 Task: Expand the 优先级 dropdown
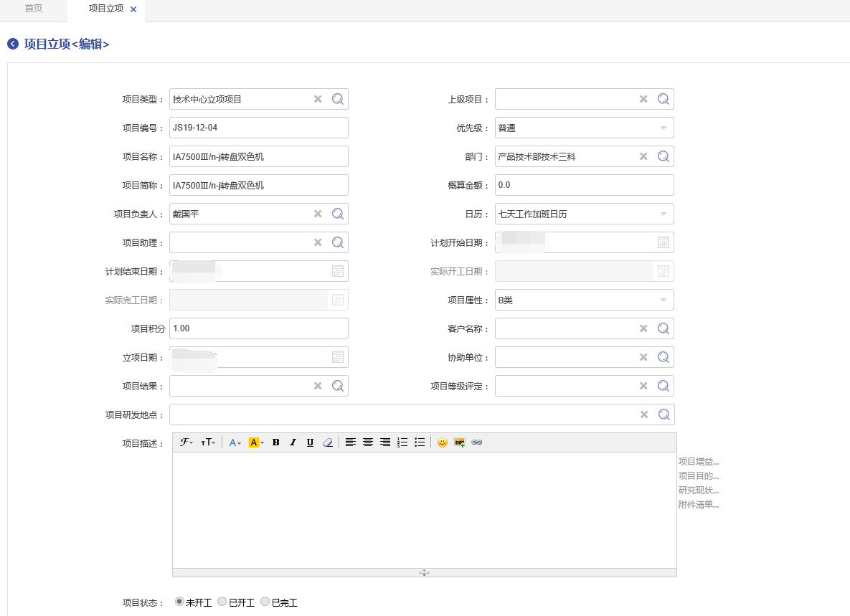[x=663, y=128]
